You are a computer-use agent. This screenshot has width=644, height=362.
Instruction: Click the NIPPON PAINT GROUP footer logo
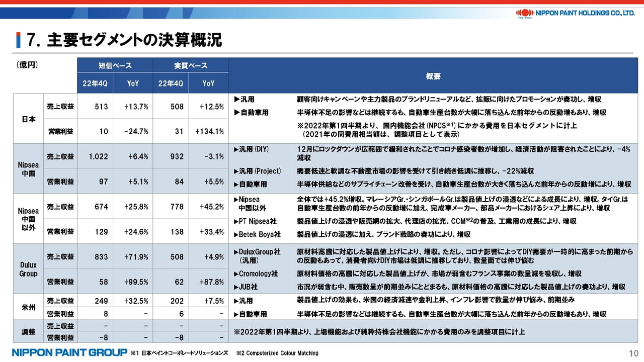tap(69, 352)
